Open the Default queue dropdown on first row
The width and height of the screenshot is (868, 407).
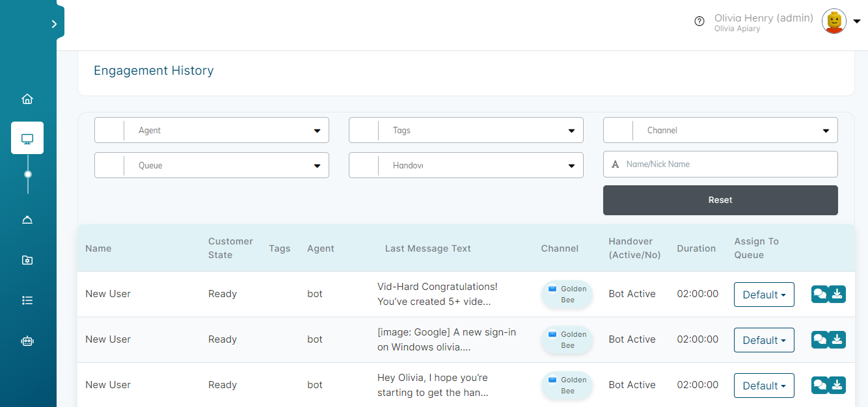coord(764,294)
